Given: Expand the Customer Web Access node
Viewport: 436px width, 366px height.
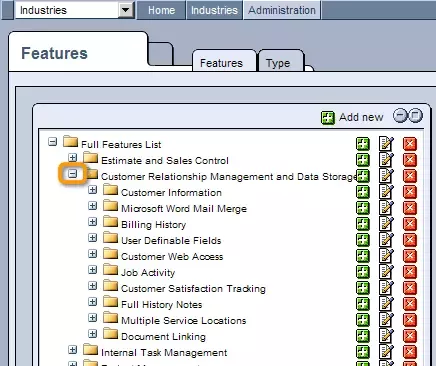Looking at the screenshot, I should coord(93,253).
